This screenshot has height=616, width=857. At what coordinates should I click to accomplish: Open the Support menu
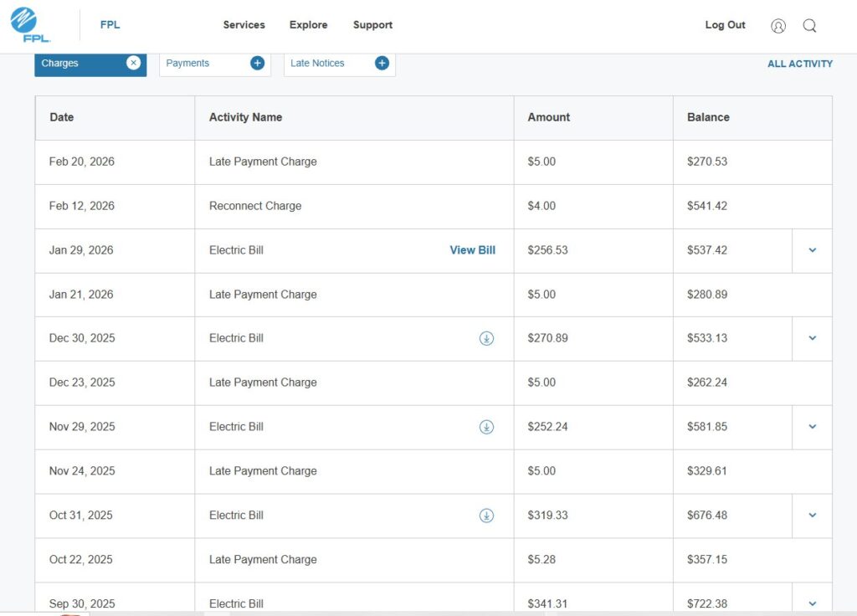point(372,25)
